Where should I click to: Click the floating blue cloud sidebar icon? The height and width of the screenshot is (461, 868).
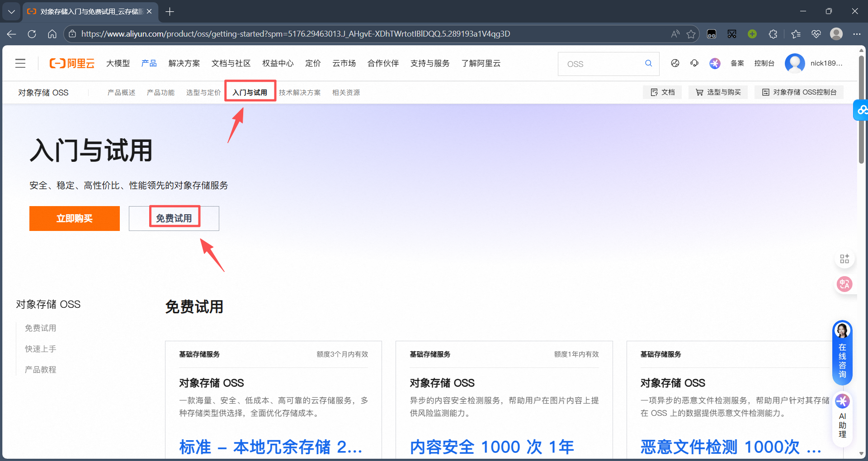862,110
